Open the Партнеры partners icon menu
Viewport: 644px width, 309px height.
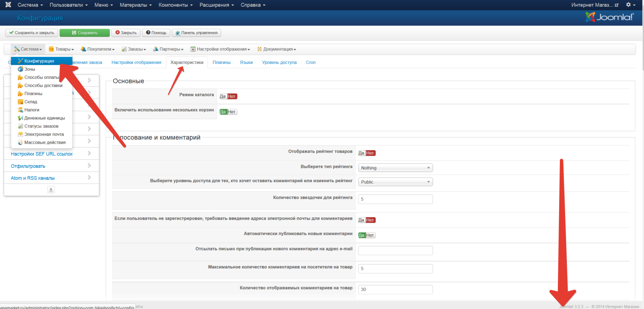[x=168, y=49]
